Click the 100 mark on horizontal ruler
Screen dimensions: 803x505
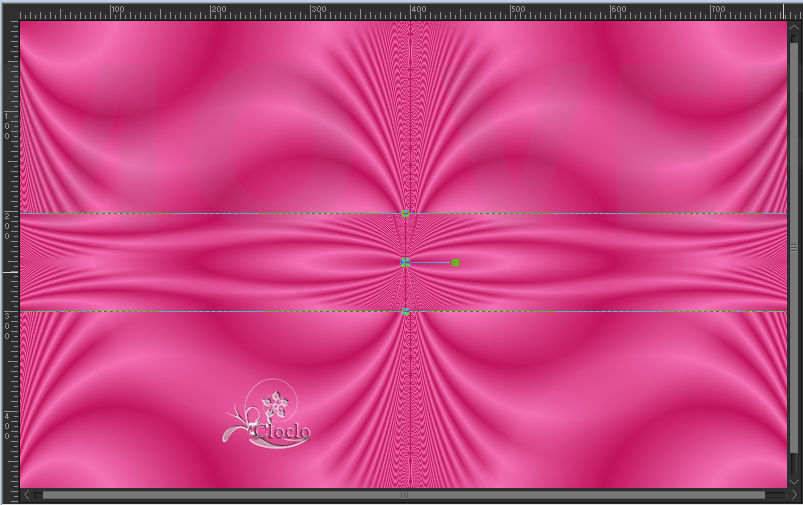111,12
